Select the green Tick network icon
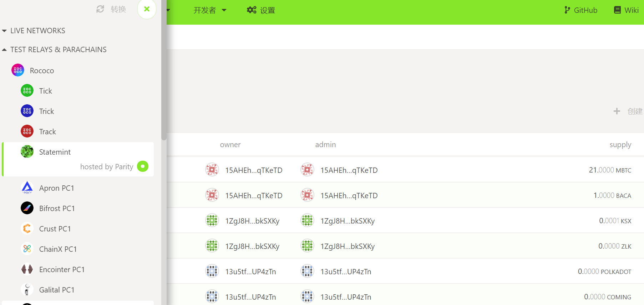 pos(27,91)
